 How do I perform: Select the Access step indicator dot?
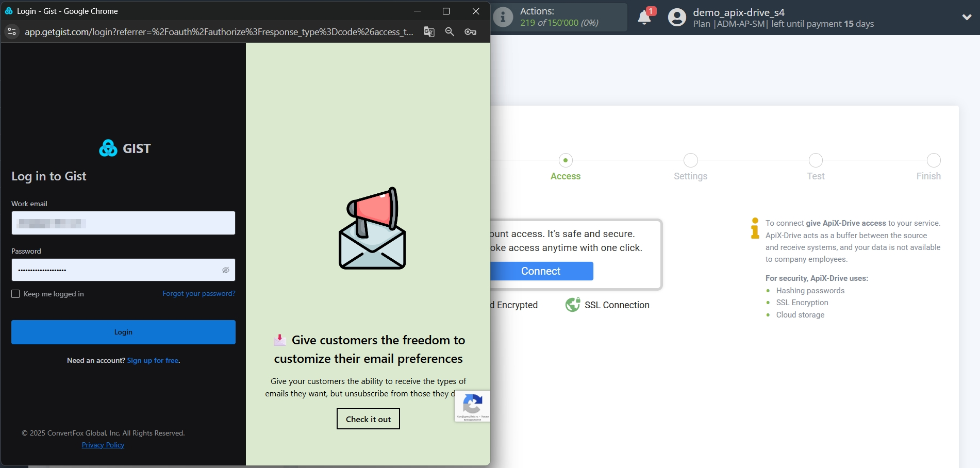[565, 160]
